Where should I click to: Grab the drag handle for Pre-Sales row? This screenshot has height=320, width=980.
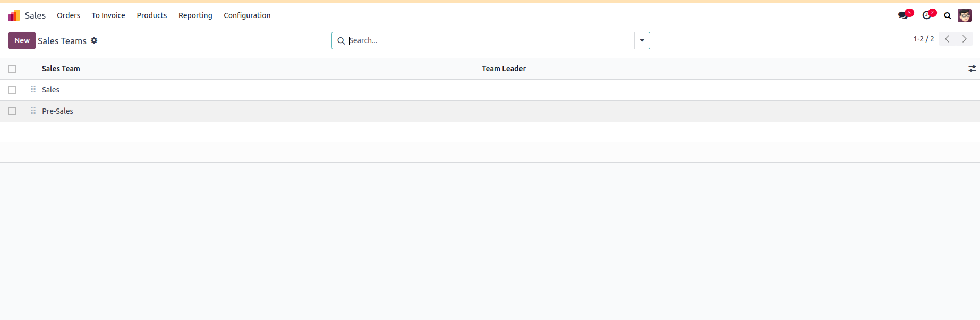[33, 111]
